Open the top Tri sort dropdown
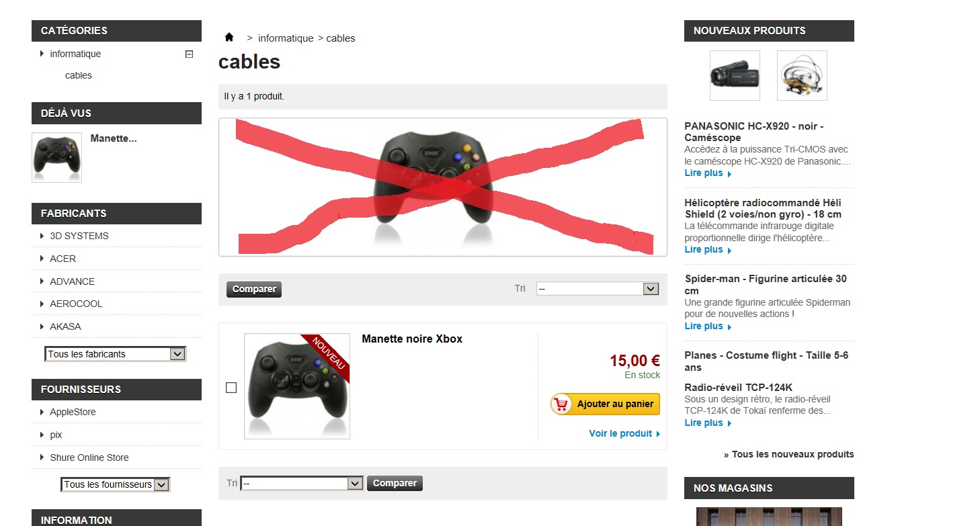The width and height of the screenshot is (980, 526). pos(598,289)
